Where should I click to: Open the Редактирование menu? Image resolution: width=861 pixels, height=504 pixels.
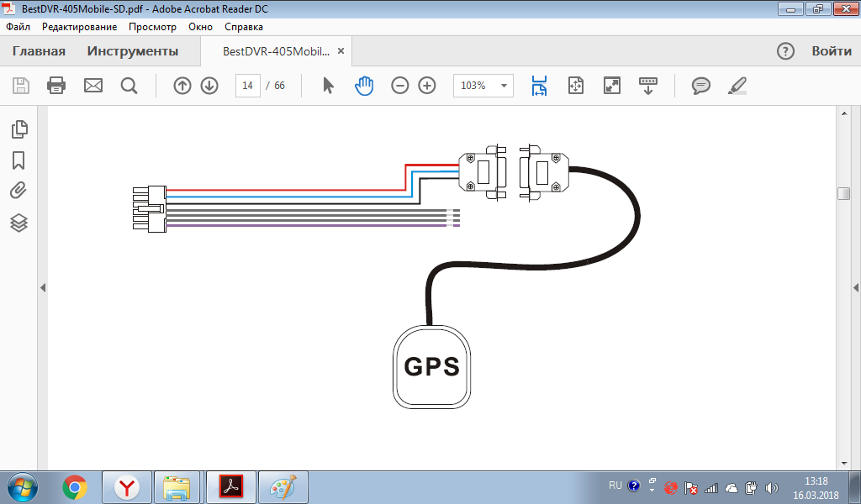tap(79, 27)
